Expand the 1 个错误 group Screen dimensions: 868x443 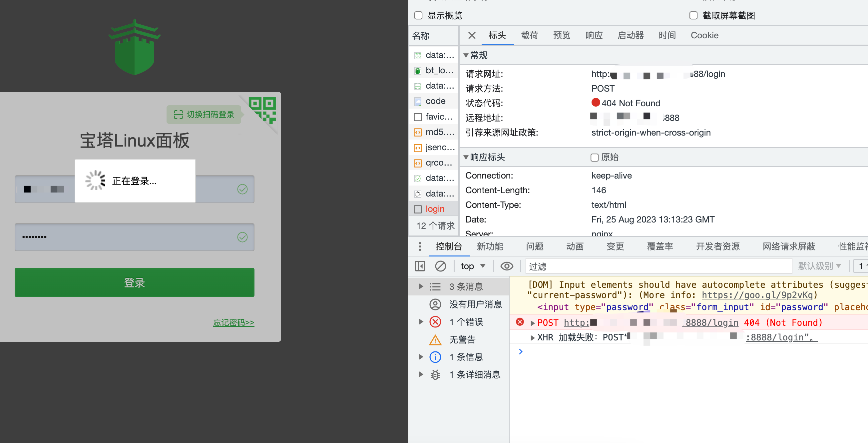[x=421, y=322]
